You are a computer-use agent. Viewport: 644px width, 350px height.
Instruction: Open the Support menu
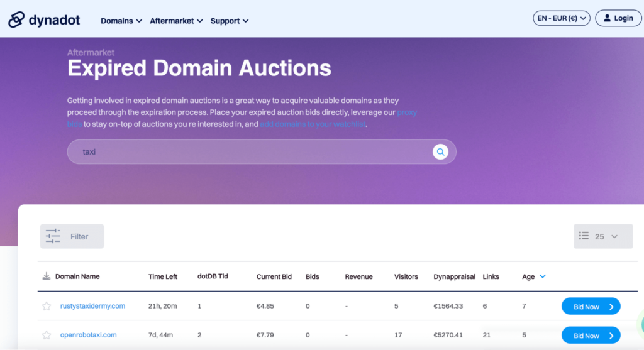tap(230, 21)
